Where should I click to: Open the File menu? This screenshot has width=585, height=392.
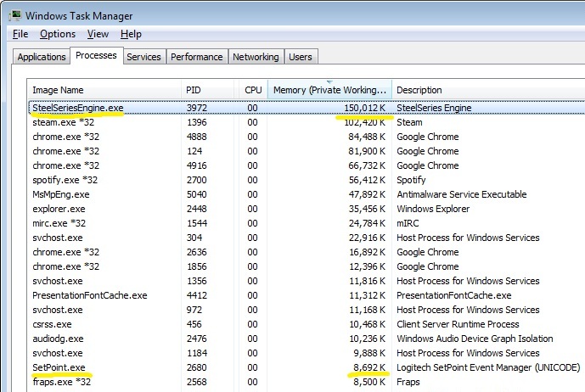20,34
